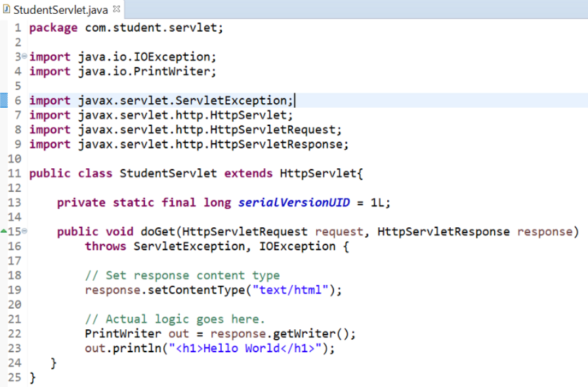Click line number 19 in the ruler
588x387 pixels.
click(x=14, y=290)
